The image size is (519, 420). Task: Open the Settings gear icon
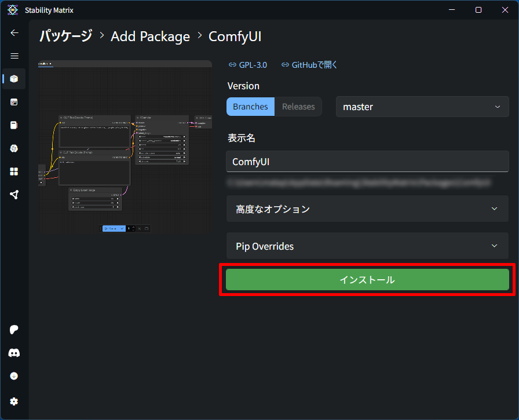pyautogui.click(x=14, y=401)
